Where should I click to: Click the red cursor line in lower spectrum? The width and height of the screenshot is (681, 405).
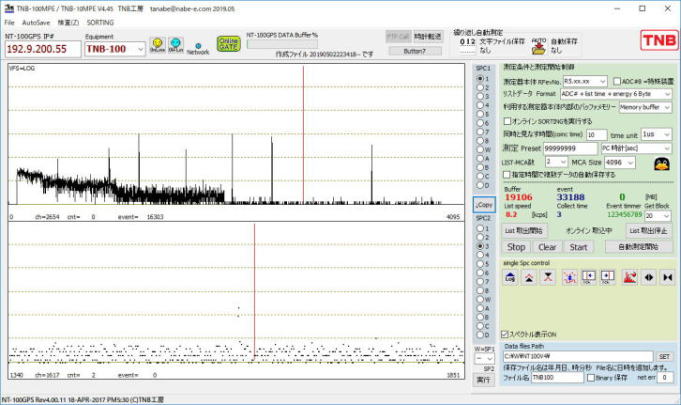point(255,292)
